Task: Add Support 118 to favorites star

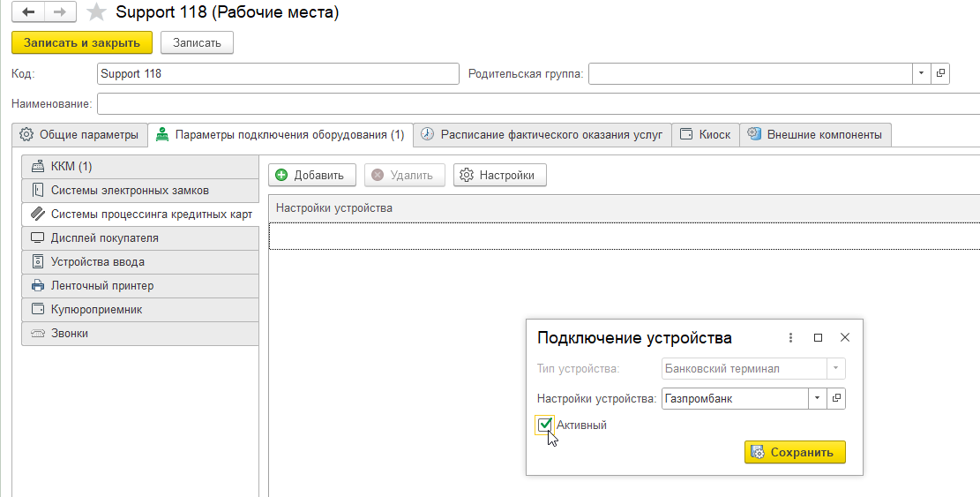Action: pos(95,11)
